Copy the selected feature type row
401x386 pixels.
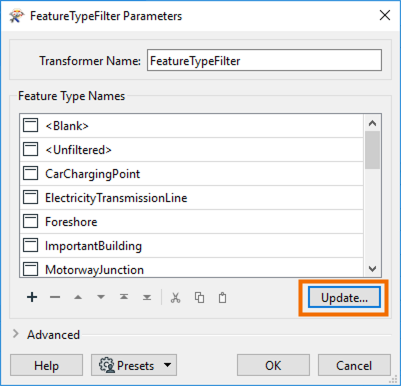click(x=199, y=297)
